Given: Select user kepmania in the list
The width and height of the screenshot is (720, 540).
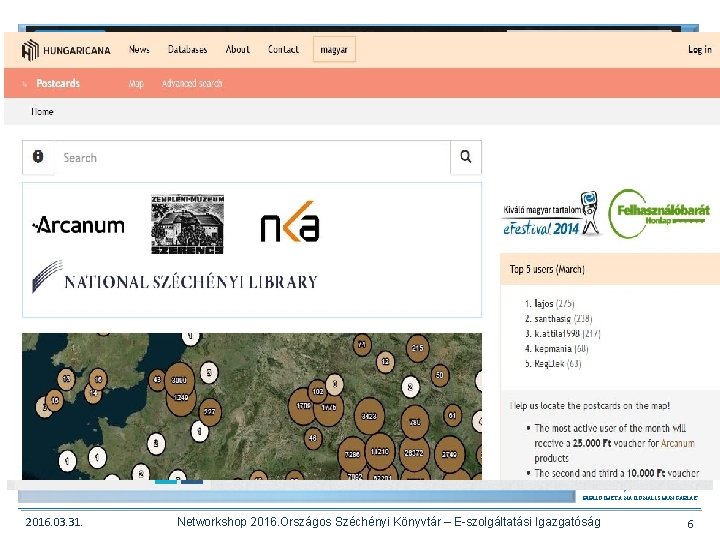Looking at the screenshot, I should pos(553,349).
